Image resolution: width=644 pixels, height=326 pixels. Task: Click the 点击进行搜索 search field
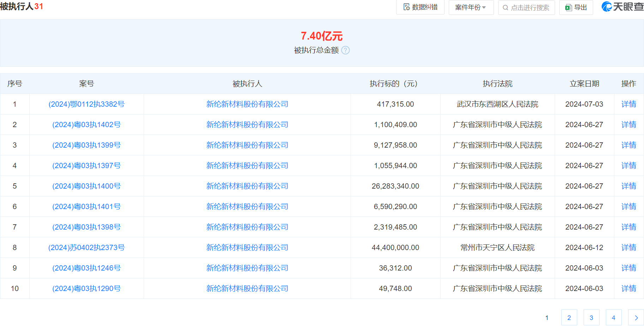[x=526, y=7]
